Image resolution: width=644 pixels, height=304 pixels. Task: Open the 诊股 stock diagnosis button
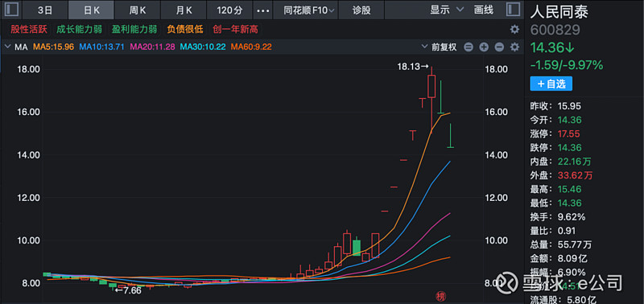[x=361, y=10]
